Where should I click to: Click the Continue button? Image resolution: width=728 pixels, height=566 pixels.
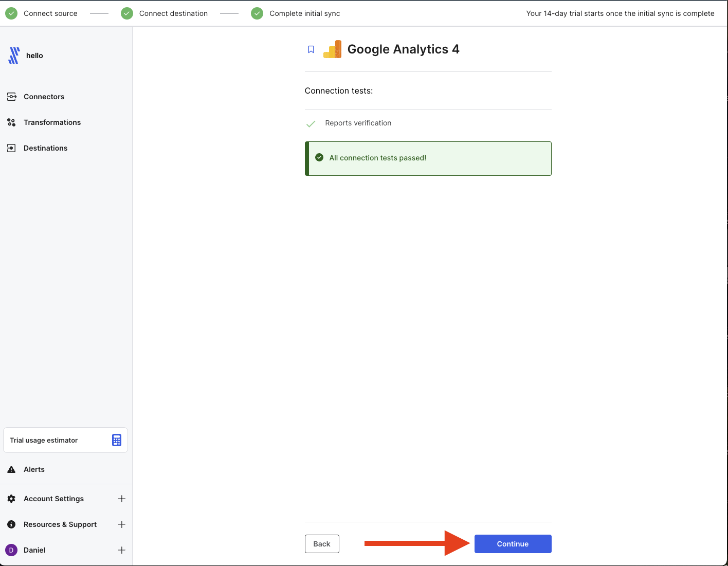pos(513,544)
